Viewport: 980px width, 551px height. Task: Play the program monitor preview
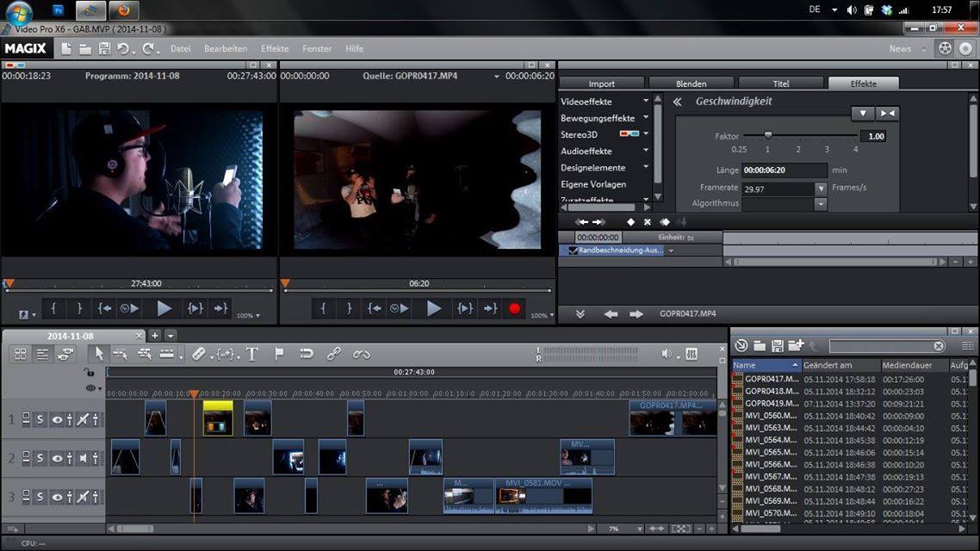coord(164,308)
